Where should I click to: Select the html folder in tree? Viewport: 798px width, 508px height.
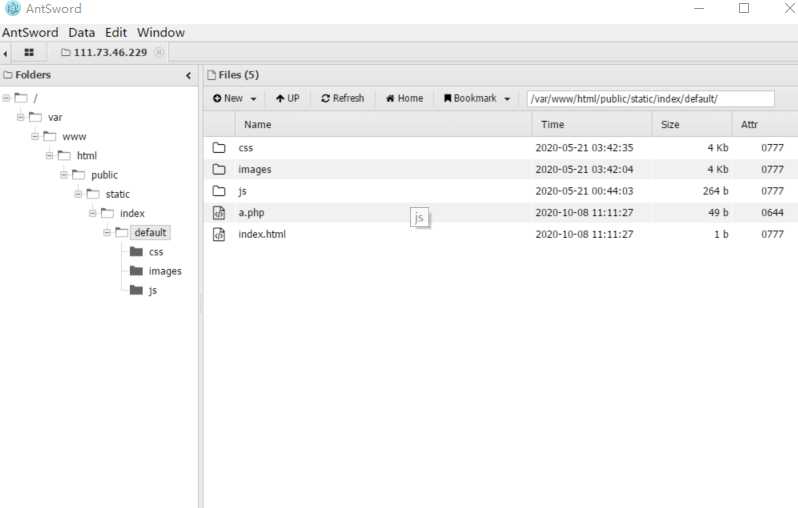click(87, 156)
